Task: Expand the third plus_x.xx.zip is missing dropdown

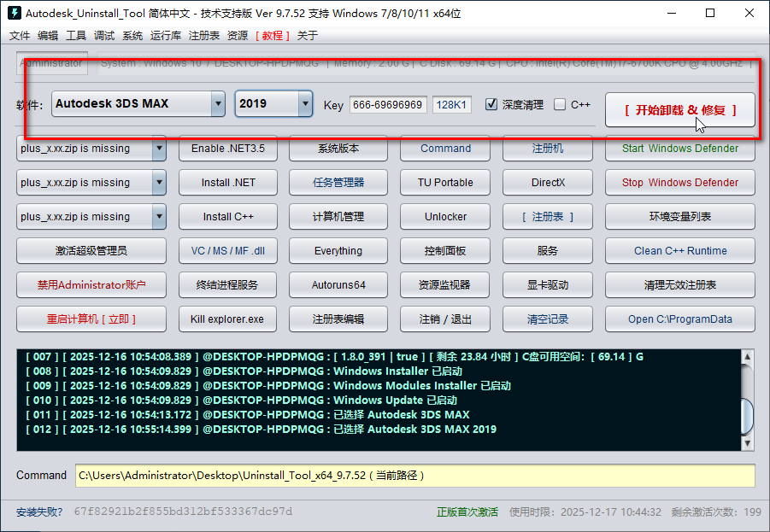Action: 159,216
